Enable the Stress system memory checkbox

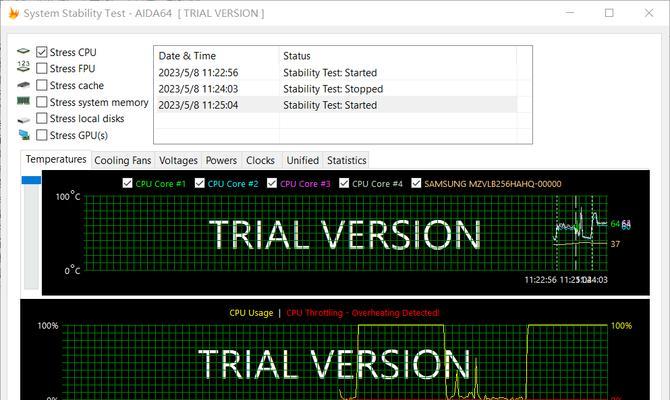[41, 102]
